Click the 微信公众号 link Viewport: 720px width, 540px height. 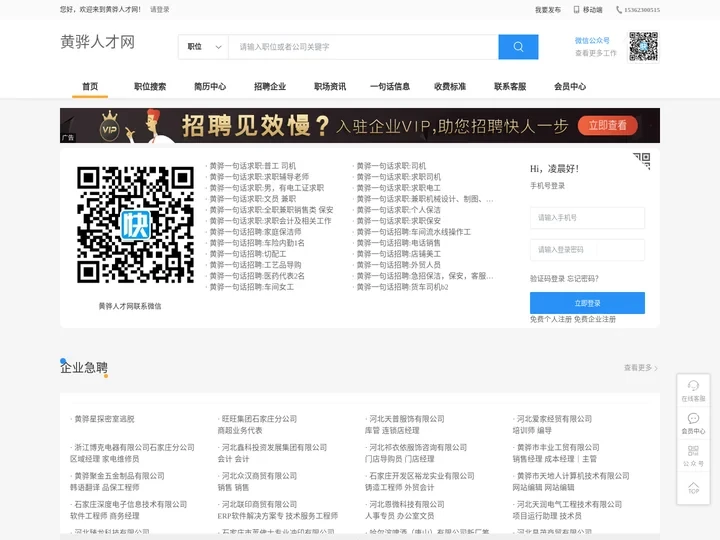pos(592,40)
